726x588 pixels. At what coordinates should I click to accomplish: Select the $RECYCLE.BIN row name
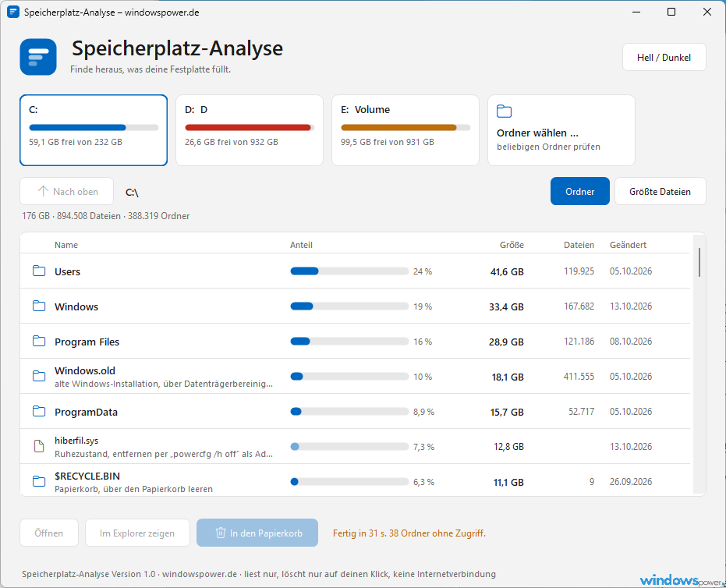[87, 476]
